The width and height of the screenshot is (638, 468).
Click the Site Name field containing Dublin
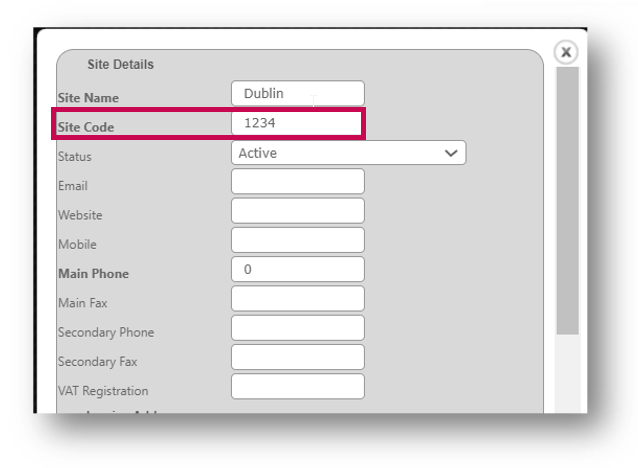coord(298,93)
